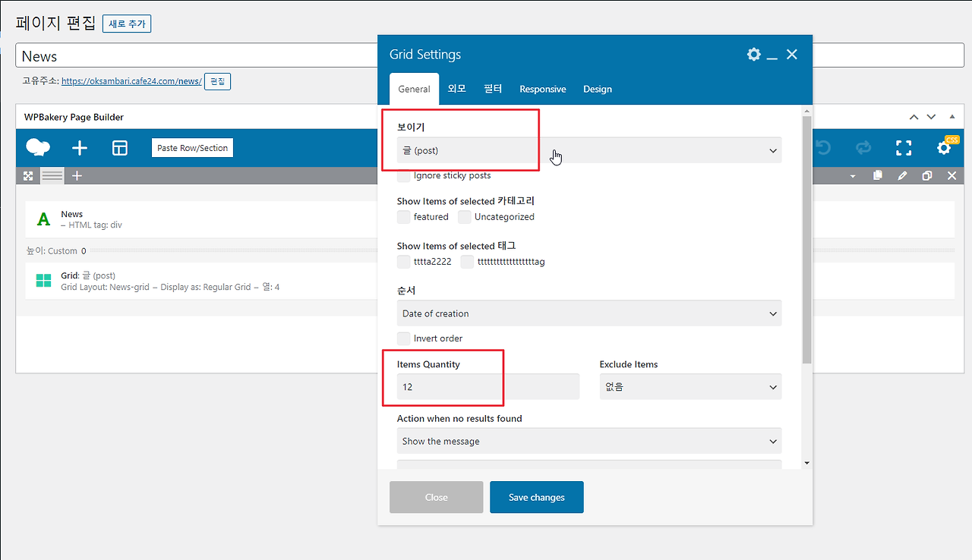Click the "높이: Custom 0" spacer label
Viewport: 972px width, 560px height.
click(x=56, y=250)
